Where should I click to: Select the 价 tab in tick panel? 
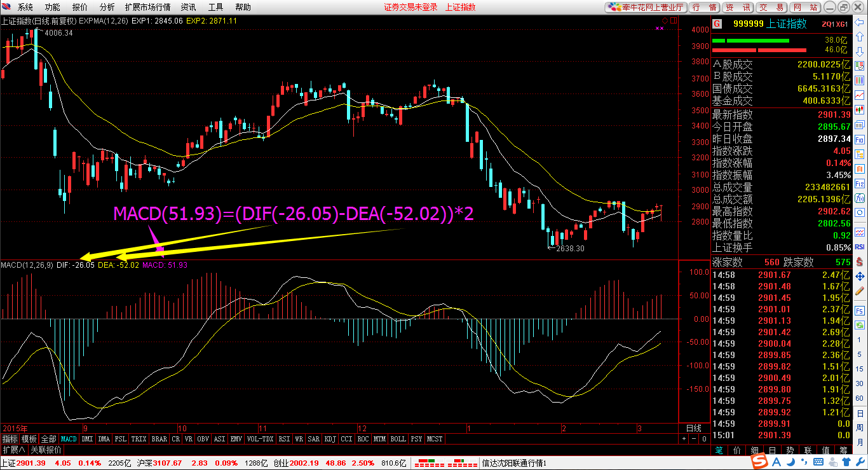pyautogui.click(x=737, y=450)
